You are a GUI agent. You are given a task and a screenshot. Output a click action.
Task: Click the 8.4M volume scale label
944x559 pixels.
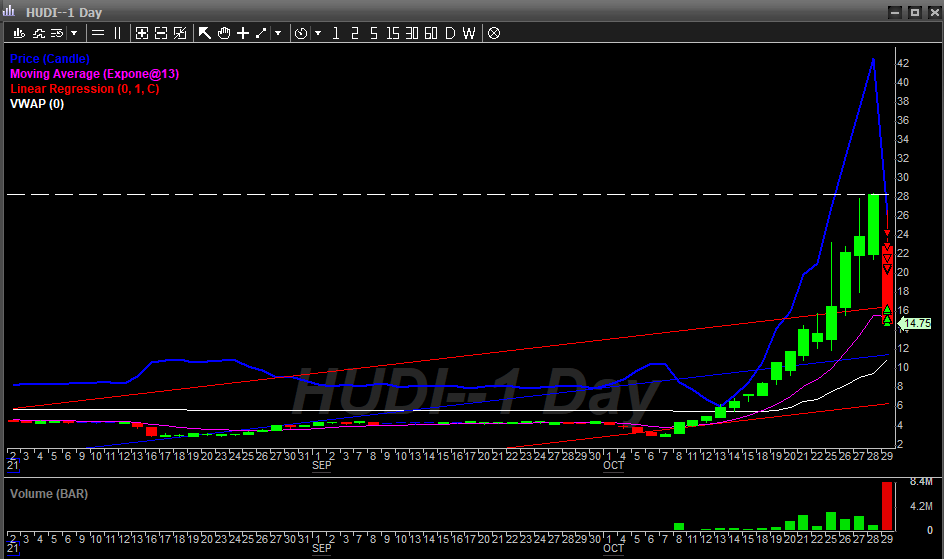tap(921, 481)
